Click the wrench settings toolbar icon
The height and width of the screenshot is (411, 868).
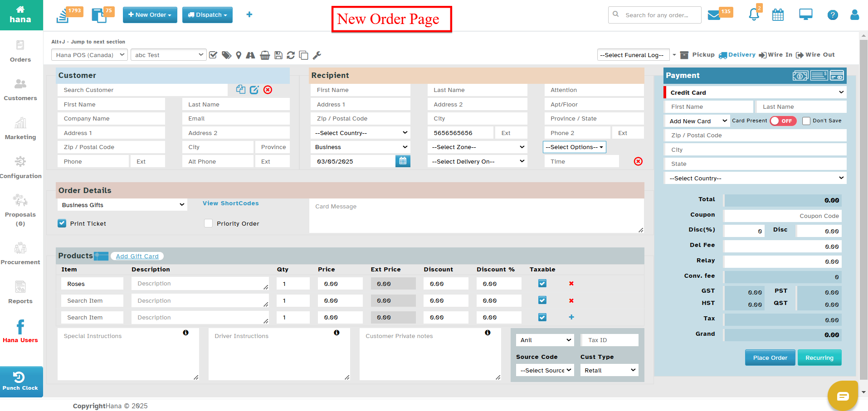click(317, 55)
